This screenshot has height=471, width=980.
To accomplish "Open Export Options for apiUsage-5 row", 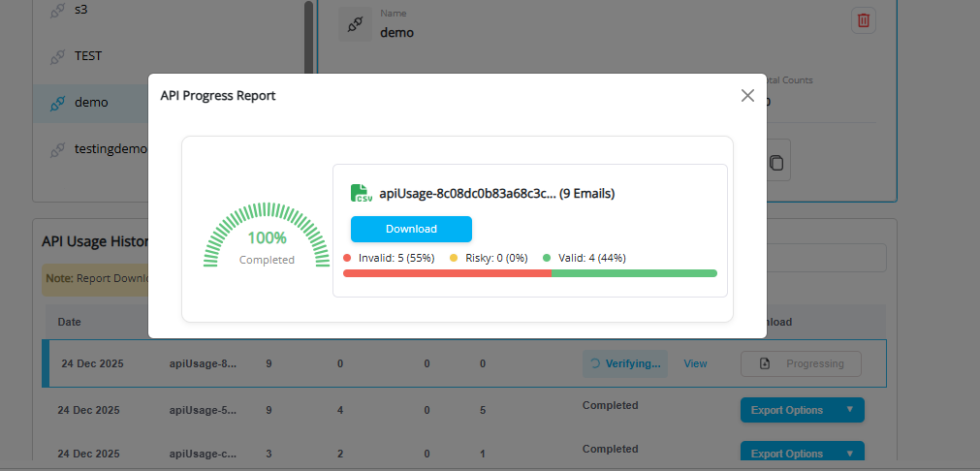I will coord(802,410).
